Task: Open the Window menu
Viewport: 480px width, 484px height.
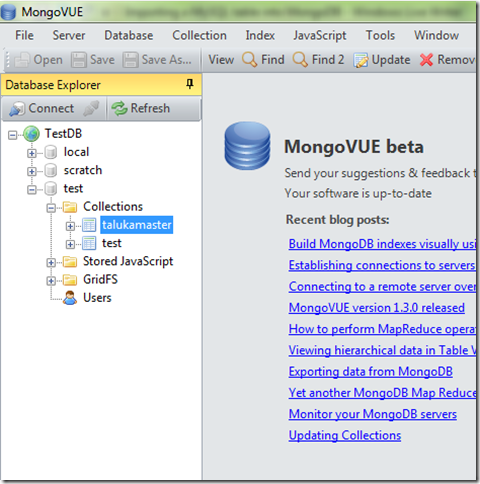Action: (436, 35)
